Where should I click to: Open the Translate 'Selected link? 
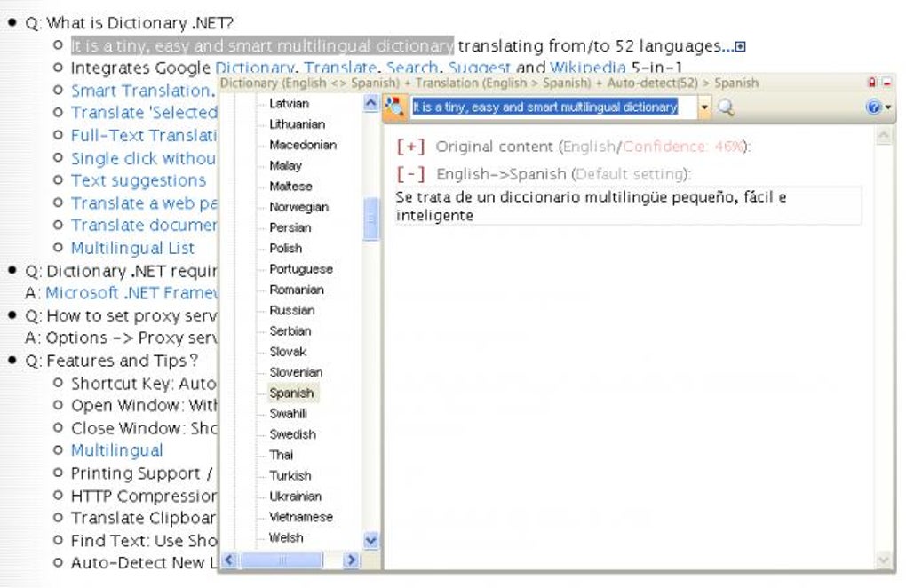pos(144,113)
